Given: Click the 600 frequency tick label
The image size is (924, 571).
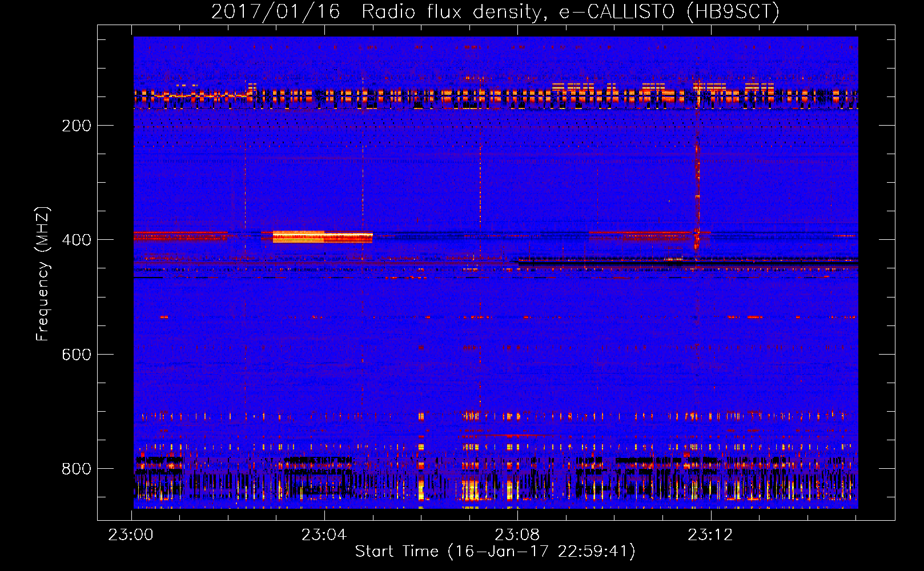Looking at the screenshot, I should [77, 355].
